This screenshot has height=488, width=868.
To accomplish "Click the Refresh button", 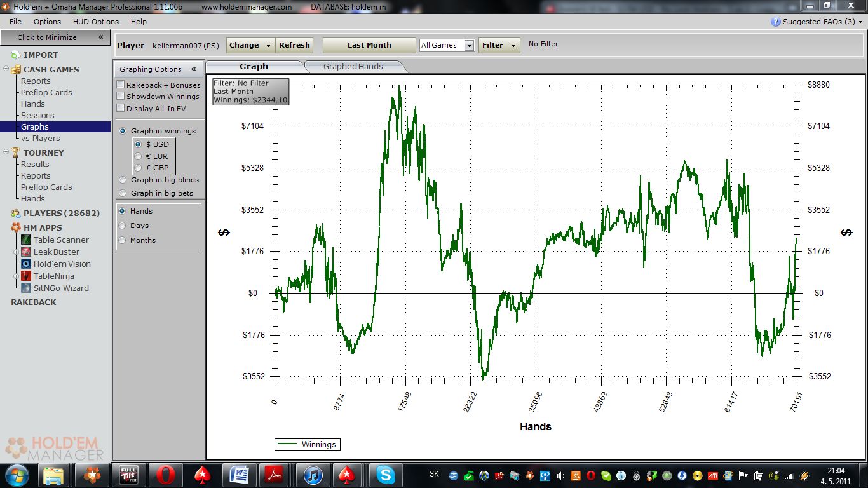I will click(294, 45).
